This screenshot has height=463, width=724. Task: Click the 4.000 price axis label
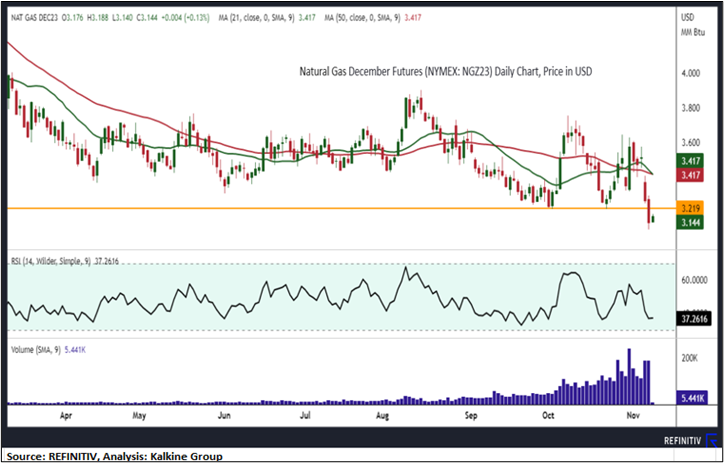point(691,73)
